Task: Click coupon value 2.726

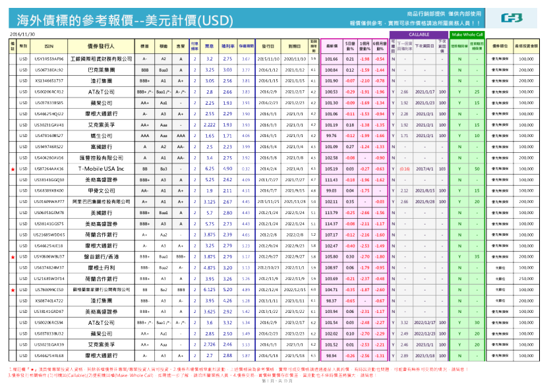Action: (x=210, y=345)
